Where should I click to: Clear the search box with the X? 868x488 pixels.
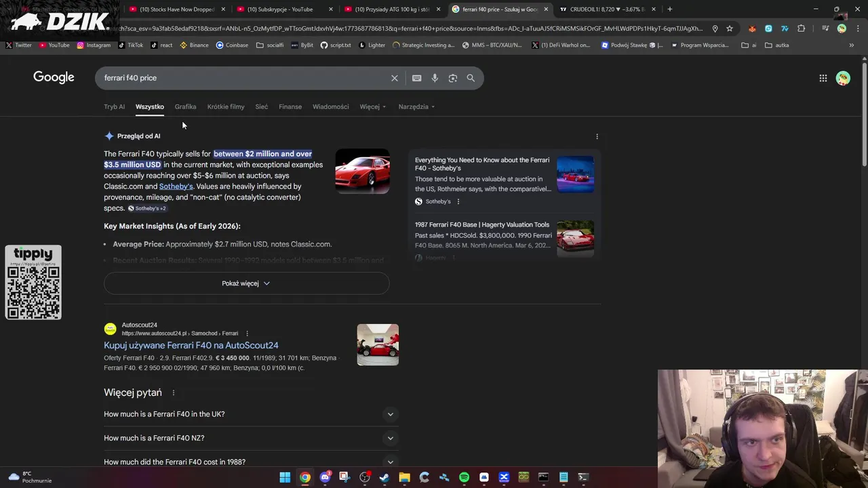click(x=394, y=78)
